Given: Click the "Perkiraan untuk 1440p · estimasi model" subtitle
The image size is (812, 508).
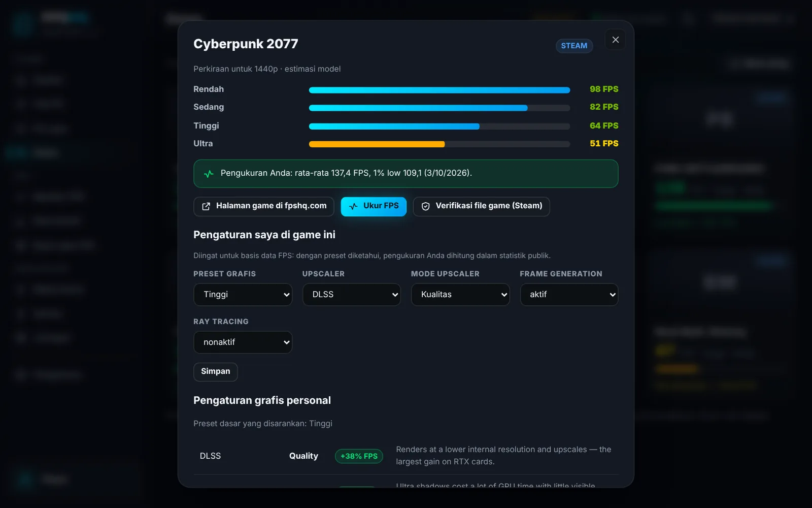Looking at the screenshot, I should (267, 69).
